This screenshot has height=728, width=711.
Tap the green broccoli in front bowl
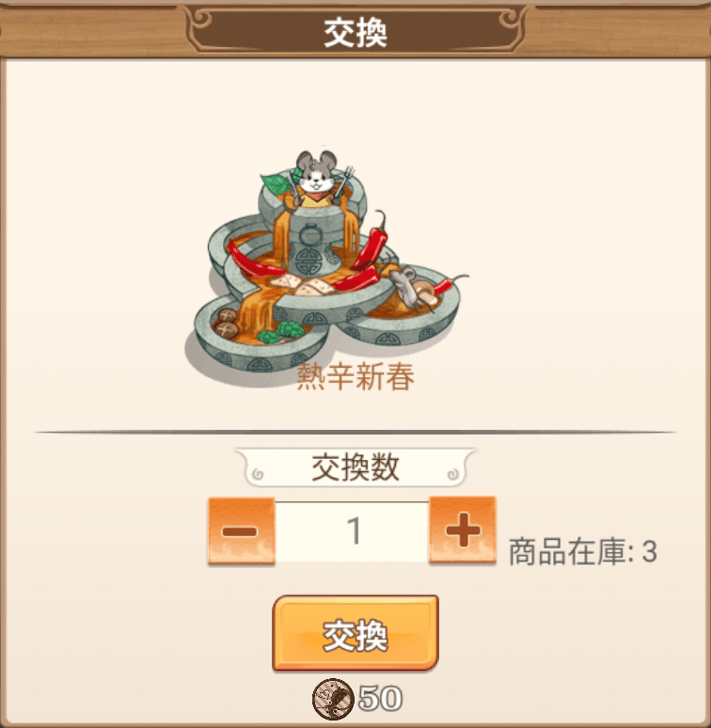point(280,331)
